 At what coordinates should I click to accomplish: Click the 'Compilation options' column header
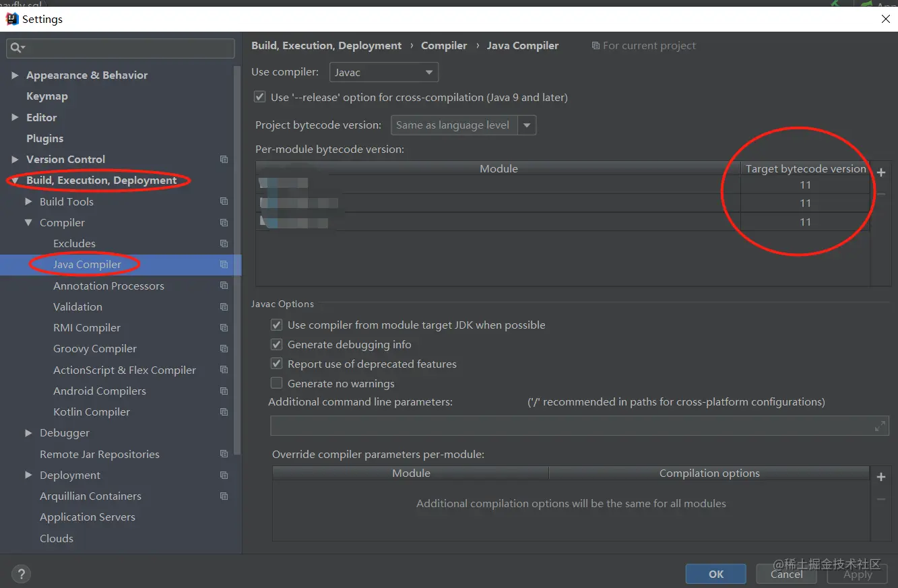[709, 473]
